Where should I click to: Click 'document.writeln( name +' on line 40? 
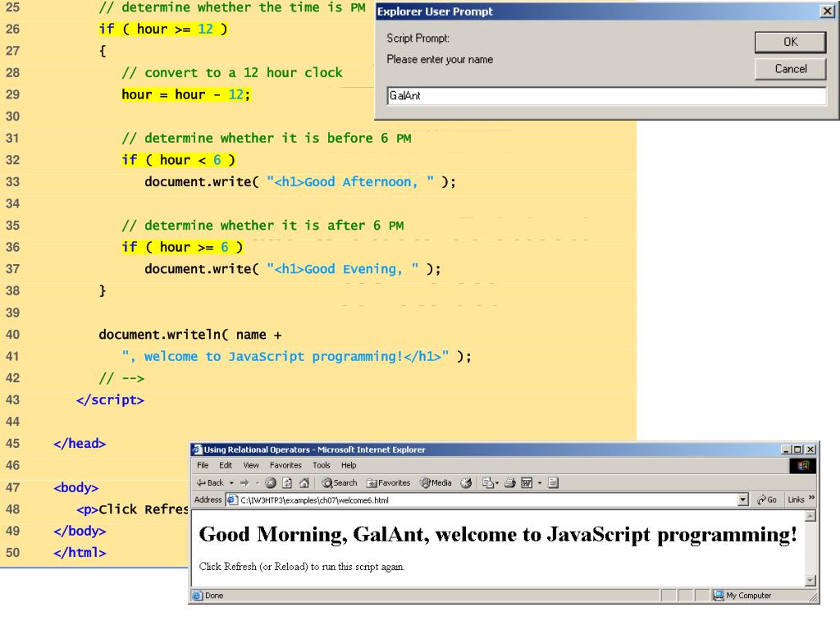[x=190, y=335]
